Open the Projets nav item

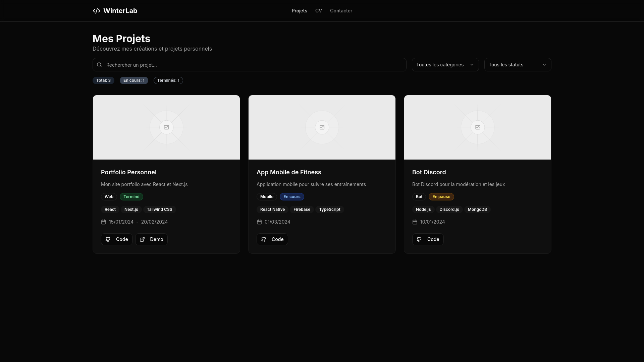(x=299, y=11)
